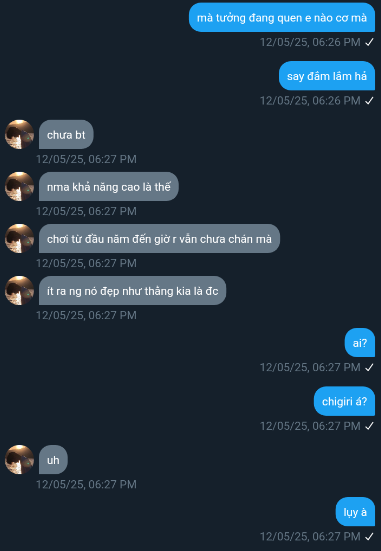Viewport: 381px width, 551px height.
Task: Click the read checkmark under "say đắm lắm hả"
Action: pyautogui.click(x=369, y=101)
